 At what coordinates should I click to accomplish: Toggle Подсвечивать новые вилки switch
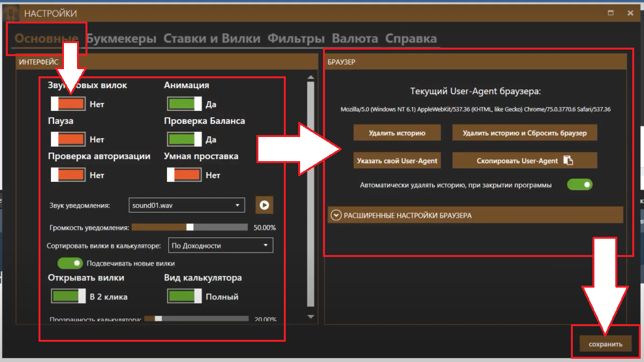pyautogui.click(x=70, y=263)
